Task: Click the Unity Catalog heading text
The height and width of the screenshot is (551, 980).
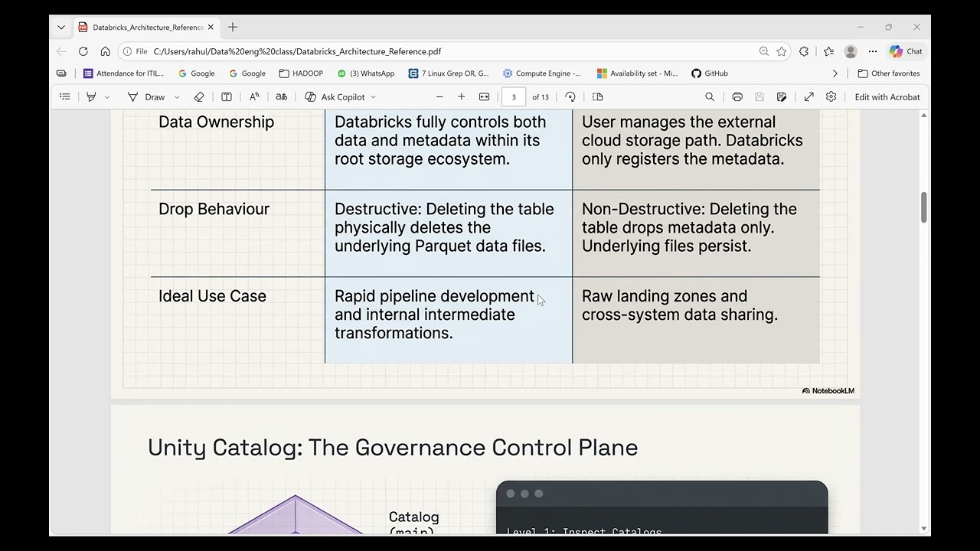Action: (x=393, y=448)
